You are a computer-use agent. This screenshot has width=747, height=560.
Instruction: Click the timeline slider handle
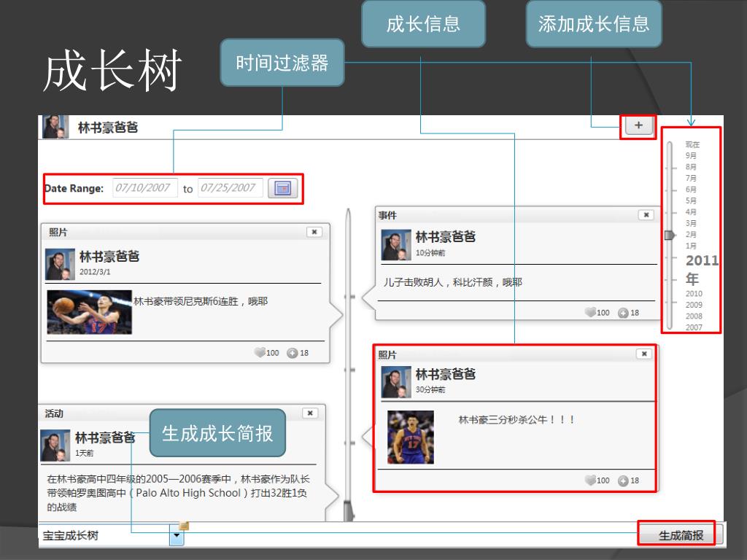pyautogui.click(x=670, y=235)
